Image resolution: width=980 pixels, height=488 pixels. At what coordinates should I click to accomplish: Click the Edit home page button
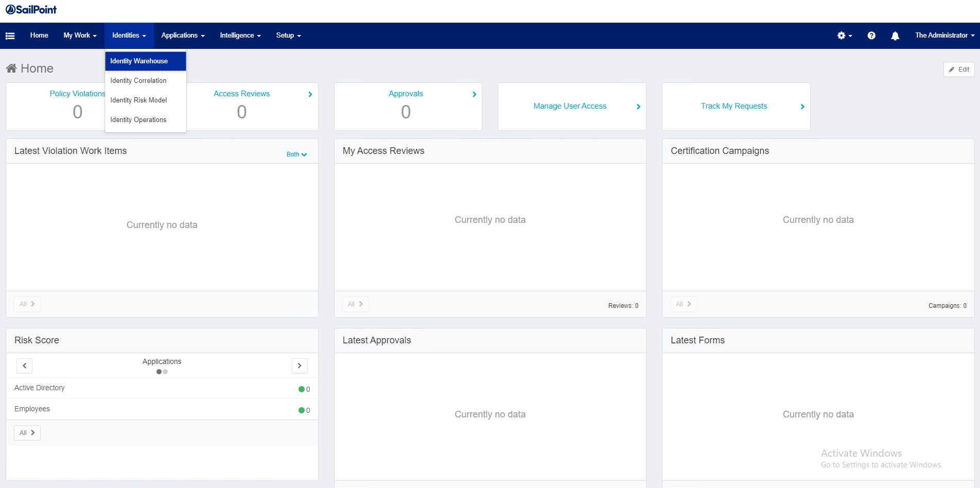pos(959,69)
